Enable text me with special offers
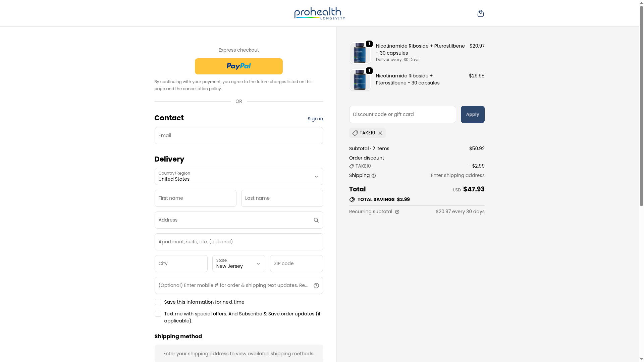The image size is (644, 362). [x=158, y=314]
